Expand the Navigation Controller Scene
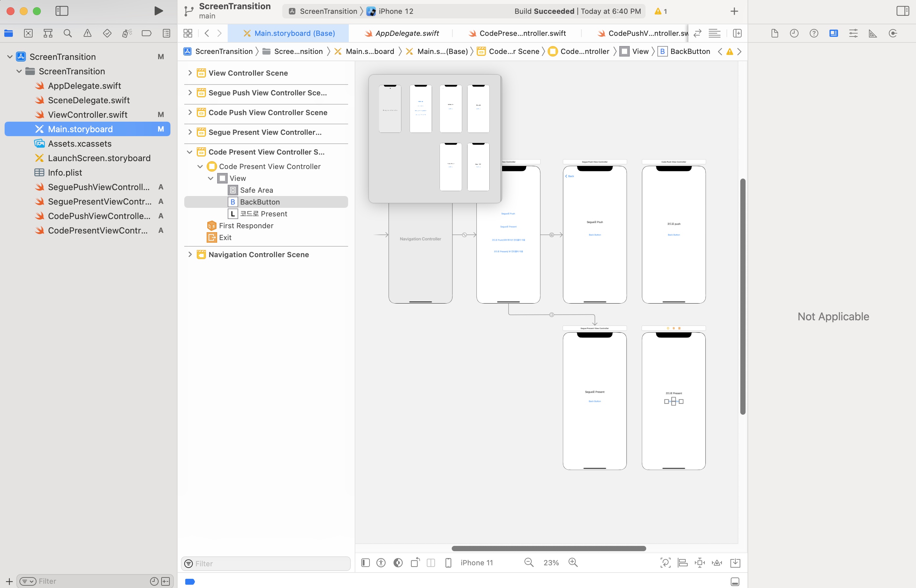The image size is (916, 588). tap(190, 254)
